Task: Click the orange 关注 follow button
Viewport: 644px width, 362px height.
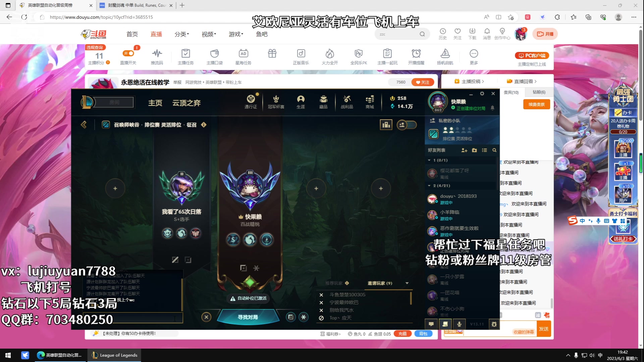Action: click(423, 82)
